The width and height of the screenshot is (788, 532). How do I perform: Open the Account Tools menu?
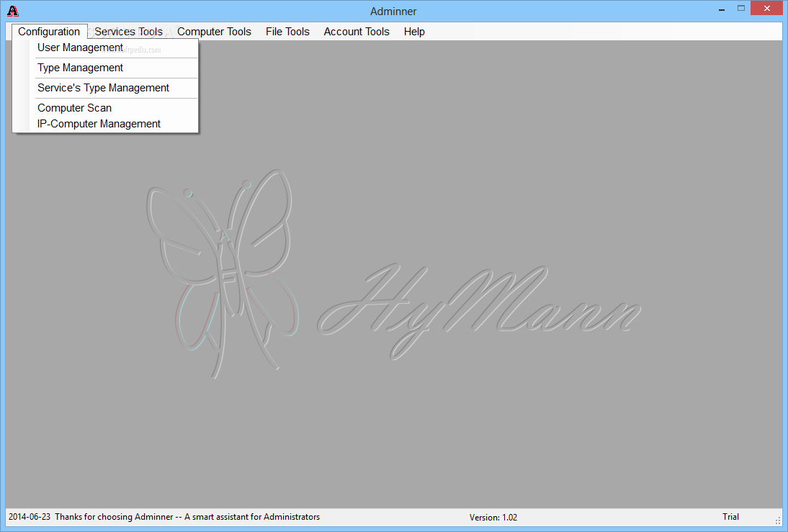(357, 32)
